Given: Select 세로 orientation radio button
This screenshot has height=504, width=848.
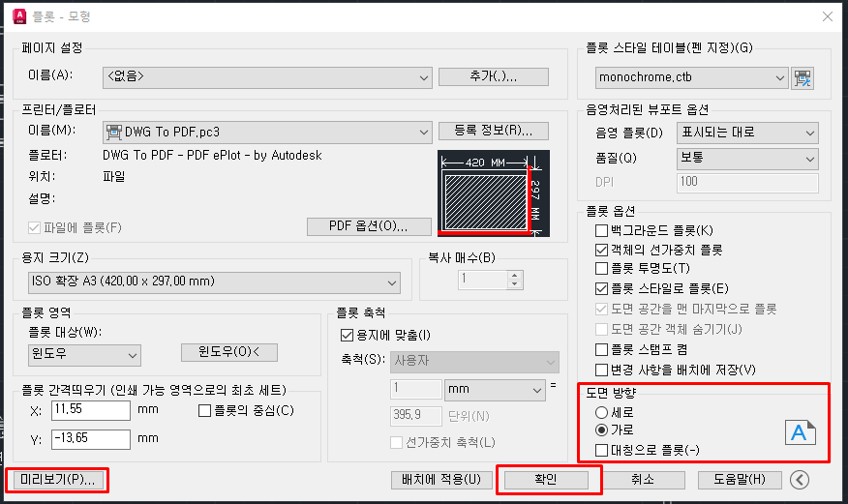Looking at the screenshot, I should [601, 413].
